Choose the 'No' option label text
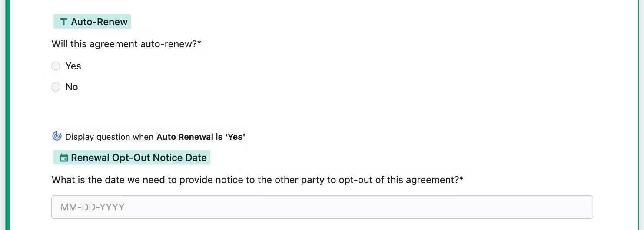The width and height of the screenshot is (644, 230). [72, 87]
